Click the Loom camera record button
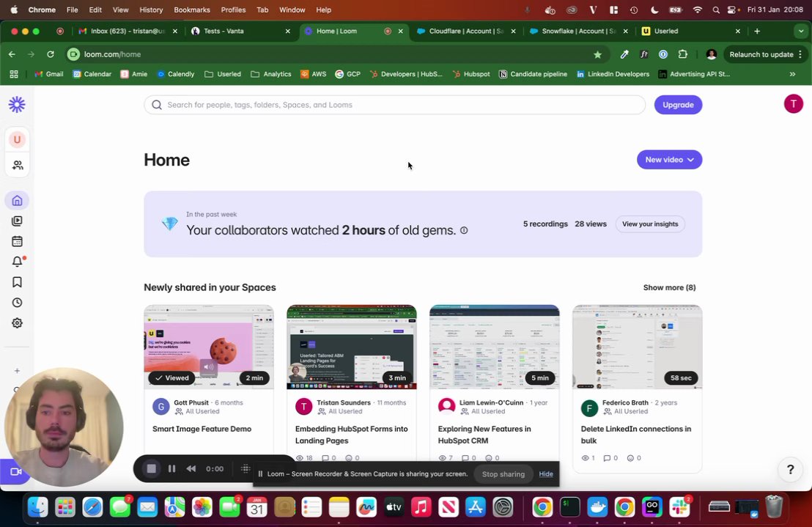Viewport: 812px width, 527px height. 15,471
